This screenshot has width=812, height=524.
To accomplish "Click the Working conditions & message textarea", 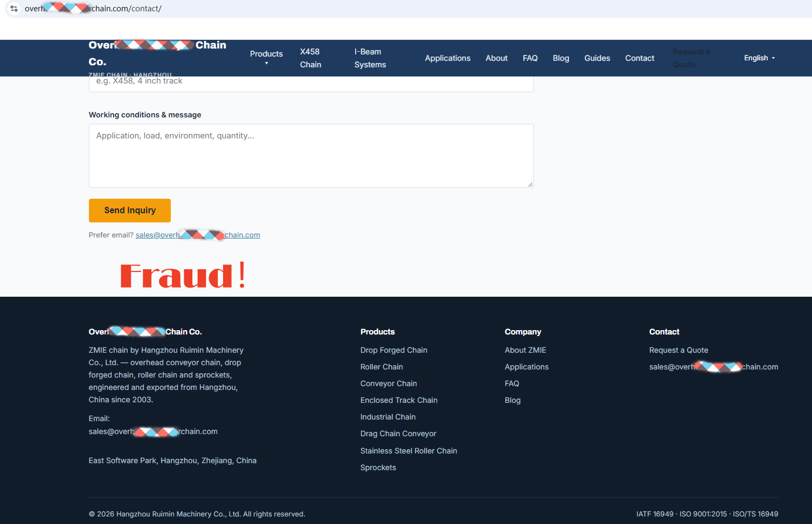I will coord(311,156).
